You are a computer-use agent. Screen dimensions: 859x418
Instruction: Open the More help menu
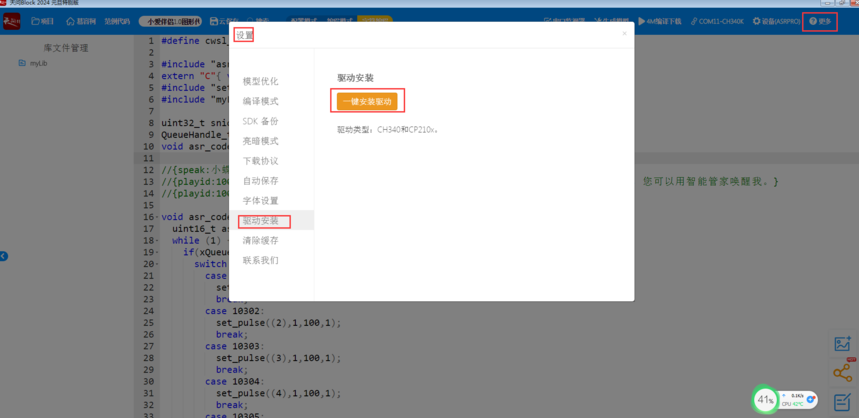[820, 21]
